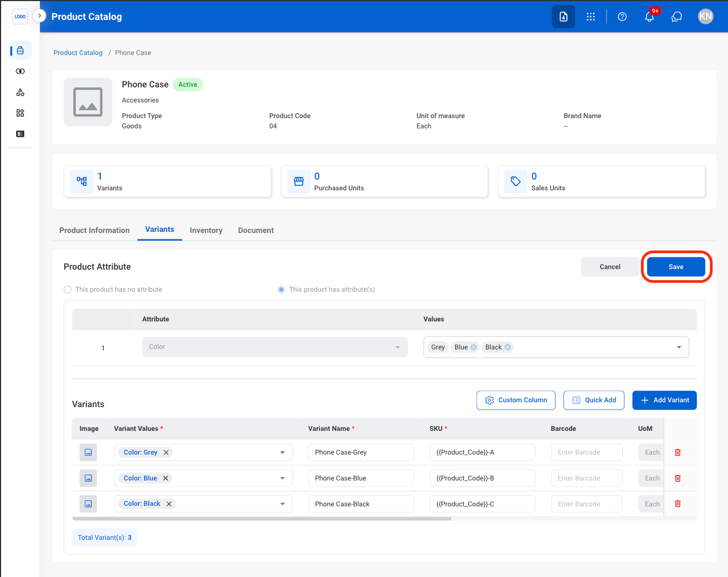Viewport: 728px width, 577px height.
Task: Remove 'Color: Blue' variant value chip
Action: click(x=166, y=478)
